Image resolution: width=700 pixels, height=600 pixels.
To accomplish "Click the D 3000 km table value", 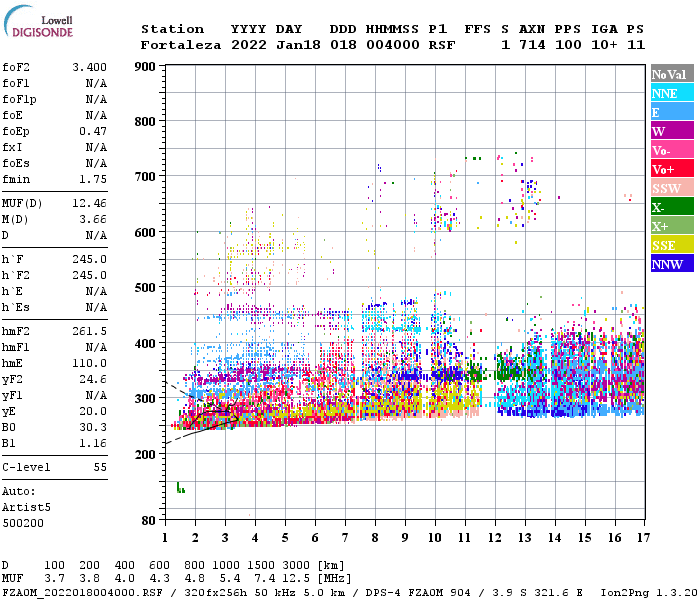I will click(x=296, y=566).
